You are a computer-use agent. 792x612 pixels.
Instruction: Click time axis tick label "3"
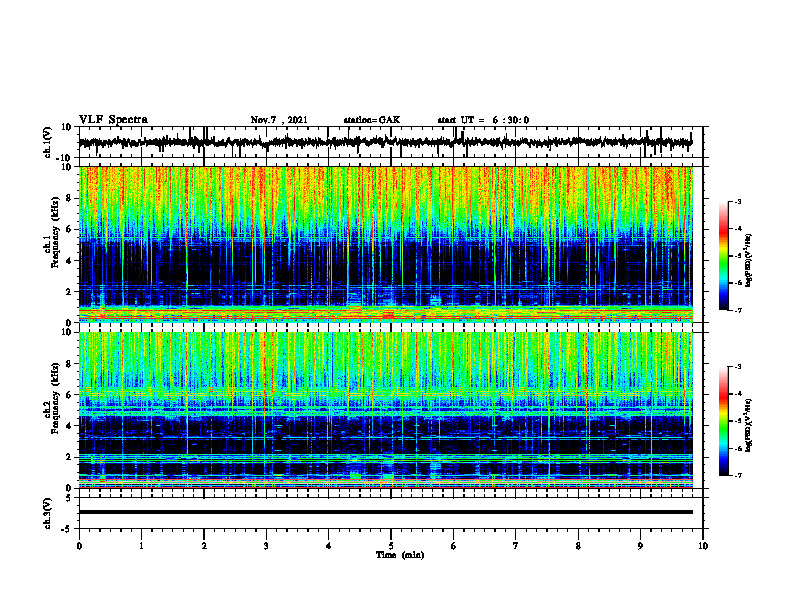tap(266, 546)
